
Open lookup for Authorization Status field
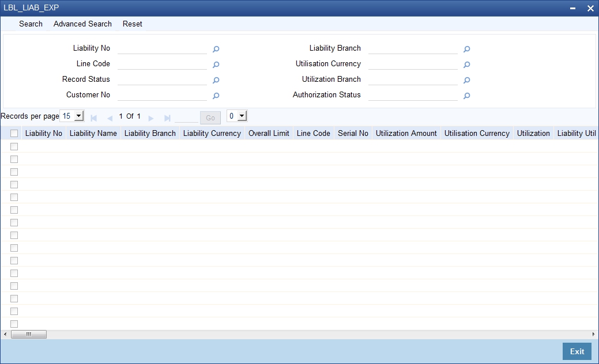tap(466, 96)
